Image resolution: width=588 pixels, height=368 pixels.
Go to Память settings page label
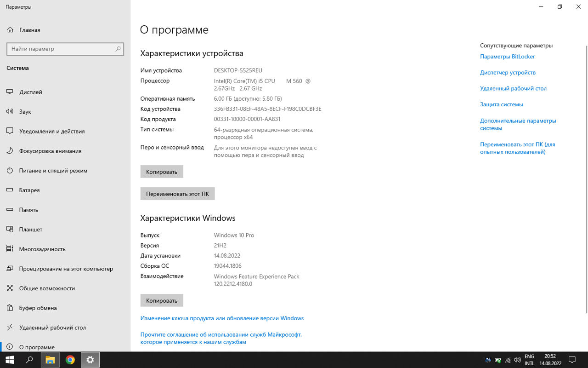tap(28, 210)
